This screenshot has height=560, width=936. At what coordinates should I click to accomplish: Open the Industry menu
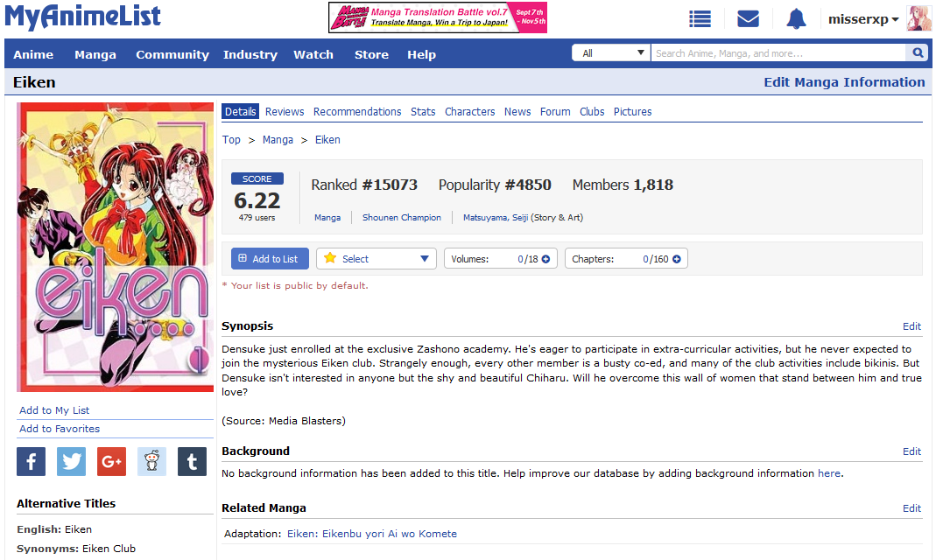(250, 54)
